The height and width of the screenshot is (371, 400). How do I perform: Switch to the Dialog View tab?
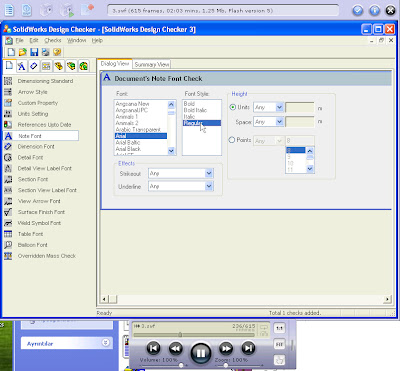pyautogui.click(x=115, y=64)
